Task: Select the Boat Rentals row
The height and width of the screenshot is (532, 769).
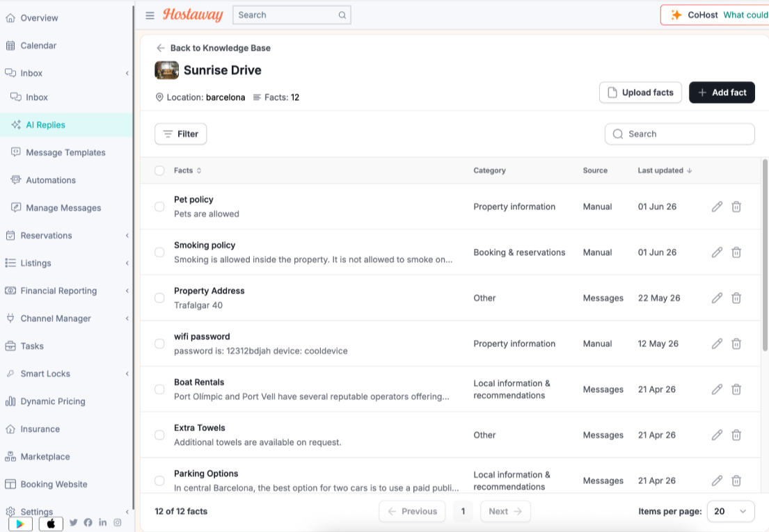Action: [159, 389]
